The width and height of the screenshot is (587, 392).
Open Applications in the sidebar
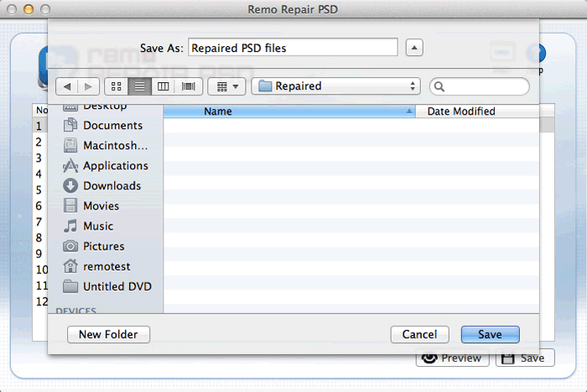(x=106, y=166)
